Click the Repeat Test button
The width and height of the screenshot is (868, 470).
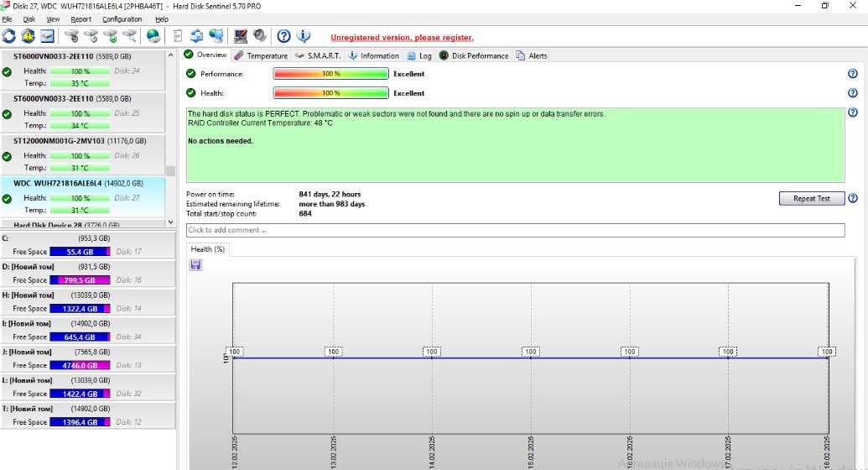point(812,198)
